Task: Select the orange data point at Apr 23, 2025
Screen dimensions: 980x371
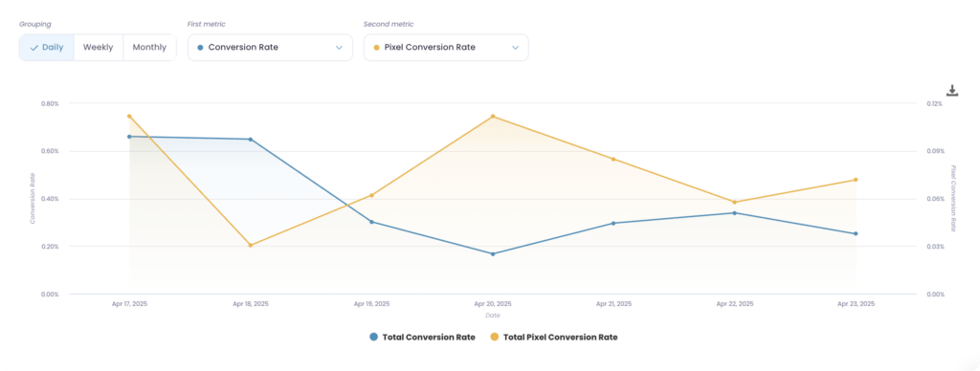Action: (x=856, y=180)
